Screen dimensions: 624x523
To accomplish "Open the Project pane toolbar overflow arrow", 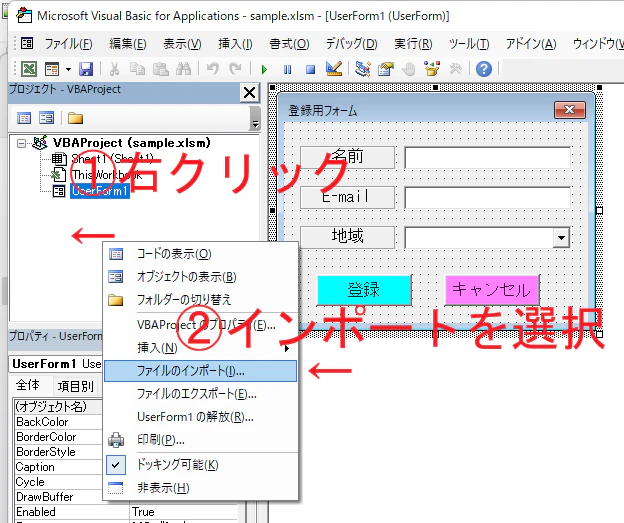I will click(x=255, y=119).
